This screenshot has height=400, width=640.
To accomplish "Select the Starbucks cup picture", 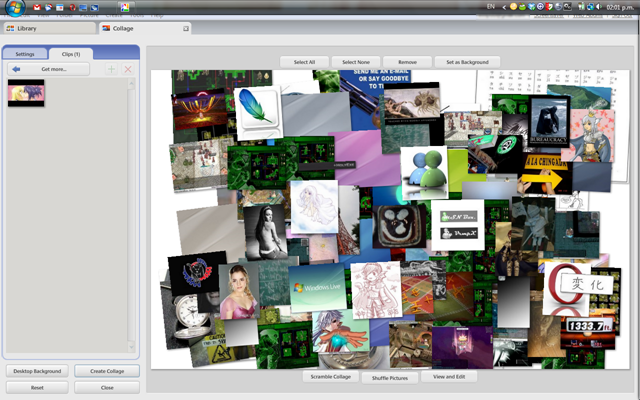I will 496,151.
